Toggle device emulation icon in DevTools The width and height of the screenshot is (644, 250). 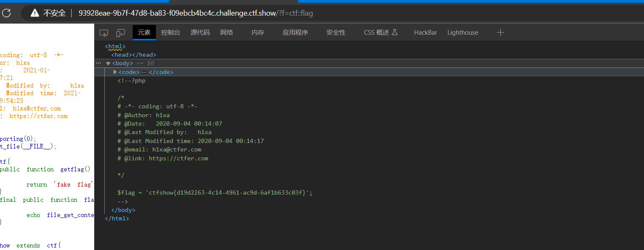click(121, 33)
